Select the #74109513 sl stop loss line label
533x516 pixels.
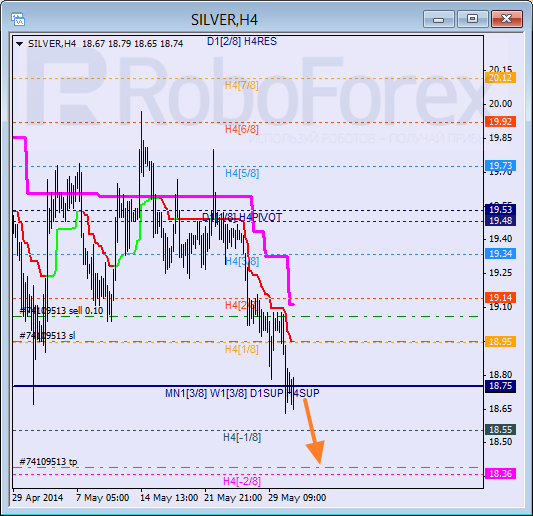click(47, 336)
